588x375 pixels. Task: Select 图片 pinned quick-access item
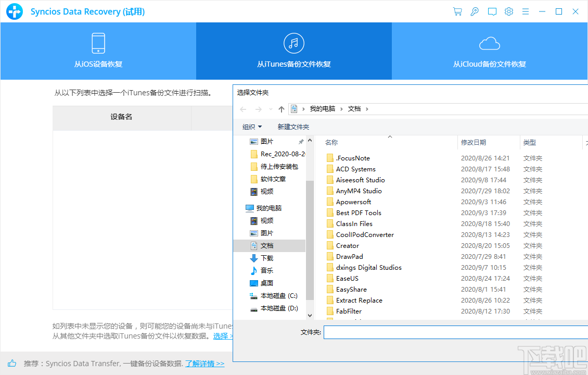[266, 142]
